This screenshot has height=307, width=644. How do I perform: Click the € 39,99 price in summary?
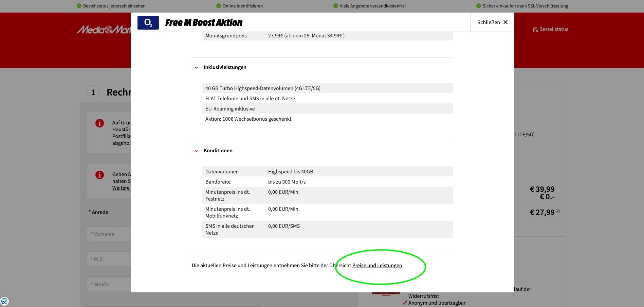[x=542, y=189]
